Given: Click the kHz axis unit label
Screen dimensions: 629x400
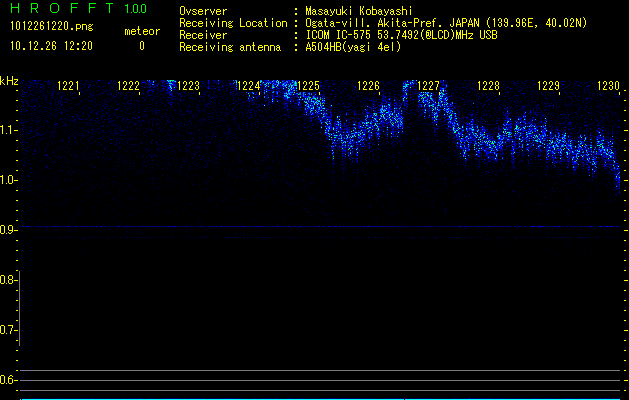Looking at the screenshot, I should (x=9, y=81).
